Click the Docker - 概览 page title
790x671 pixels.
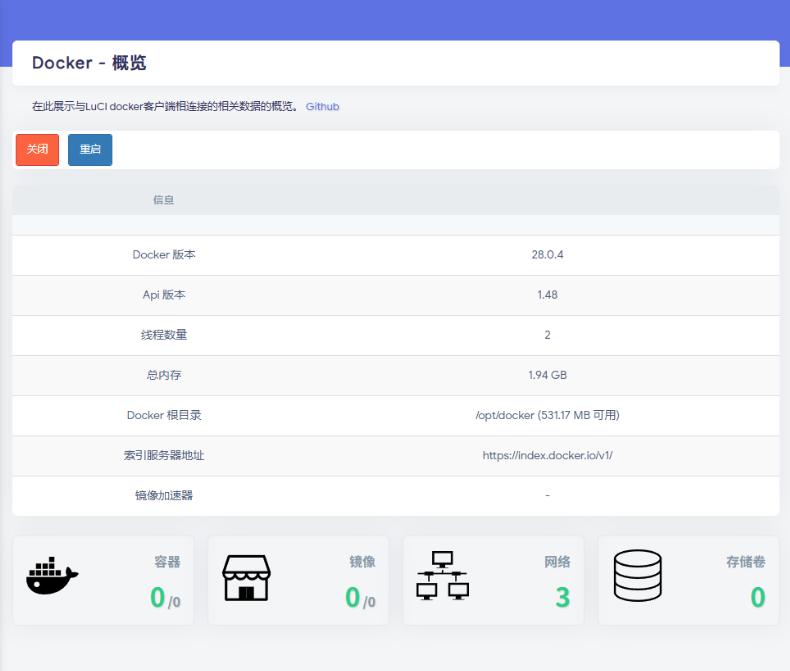click(89, 63)
